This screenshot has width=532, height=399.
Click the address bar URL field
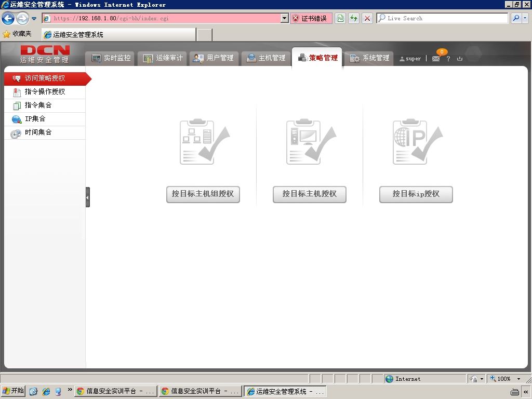click(162, 18)
